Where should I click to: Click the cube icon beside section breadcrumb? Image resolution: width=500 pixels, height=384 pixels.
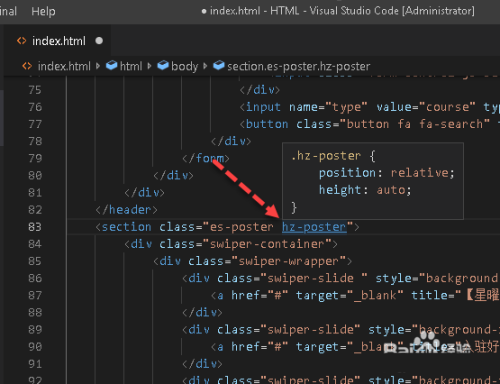click(219, 65)
